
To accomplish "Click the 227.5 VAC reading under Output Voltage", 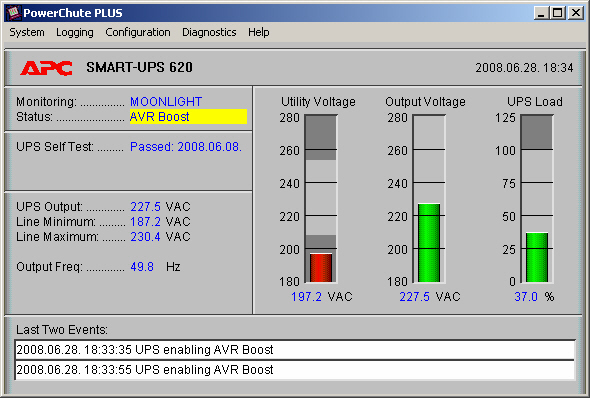I will coord(430,297).
